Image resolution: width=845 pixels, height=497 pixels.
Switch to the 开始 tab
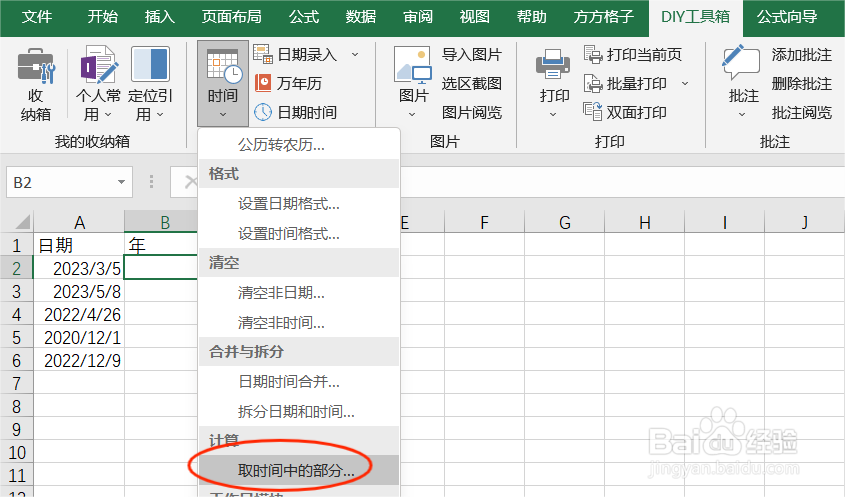[102, 17]
